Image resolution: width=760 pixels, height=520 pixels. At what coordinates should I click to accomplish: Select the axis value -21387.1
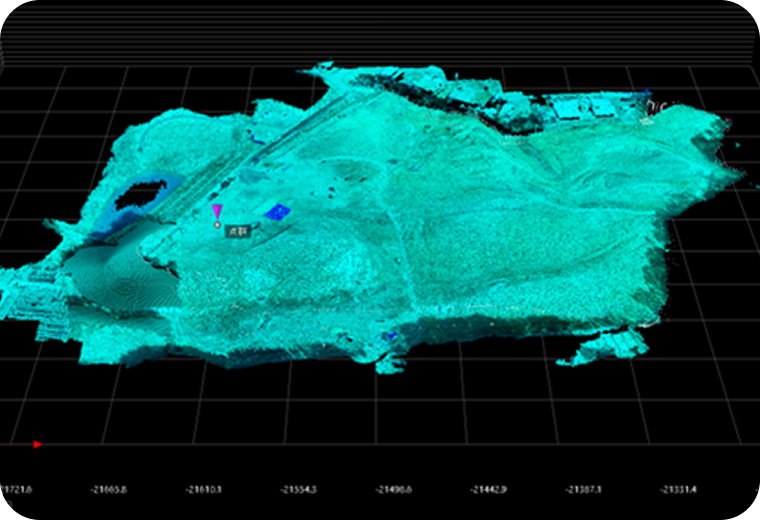coord(583,490)
